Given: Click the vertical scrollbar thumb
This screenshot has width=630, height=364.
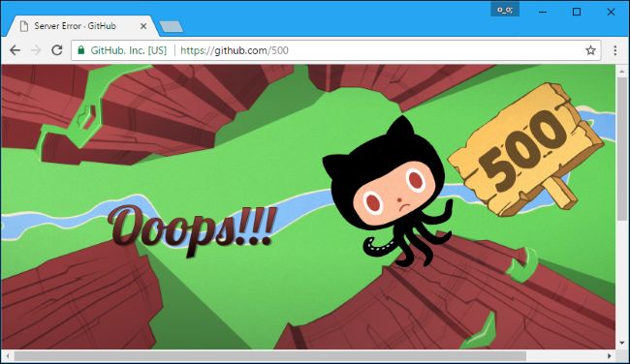Looking at the screenshot, I should [x=622, y=148].
